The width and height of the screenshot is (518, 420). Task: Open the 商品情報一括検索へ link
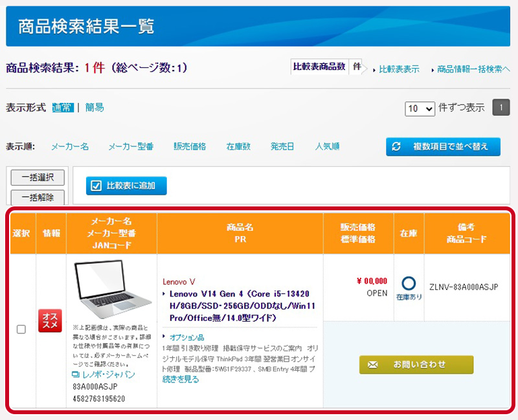tap(474, 69)
